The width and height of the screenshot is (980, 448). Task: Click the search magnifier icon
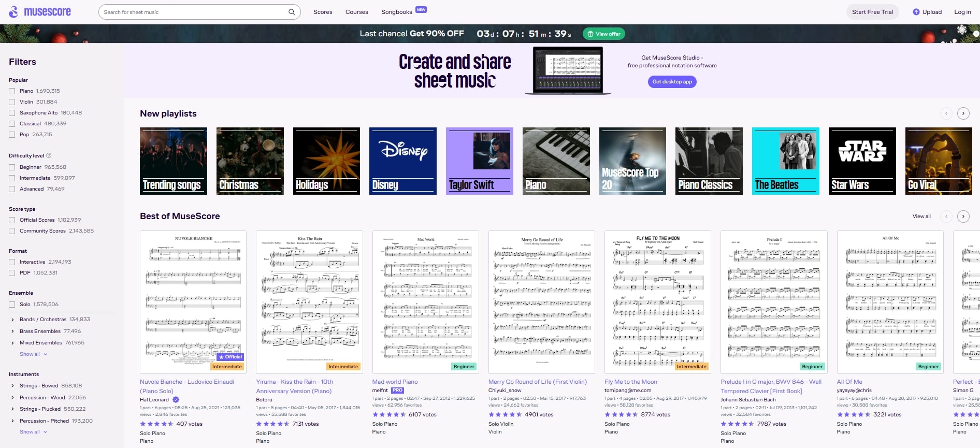(292, 12)
